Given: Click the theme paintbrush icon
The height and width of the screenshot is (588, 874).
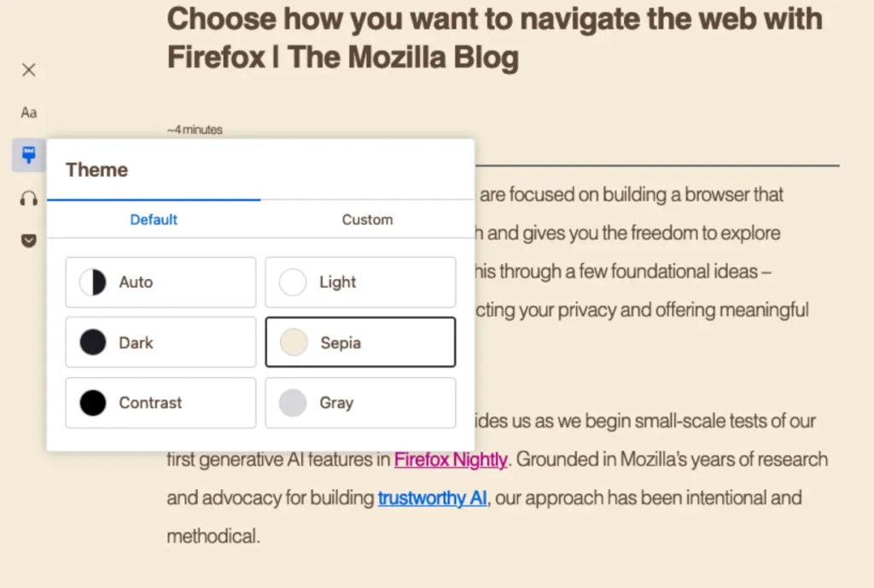Looking at the screenshot, I should tap(29, 155).
